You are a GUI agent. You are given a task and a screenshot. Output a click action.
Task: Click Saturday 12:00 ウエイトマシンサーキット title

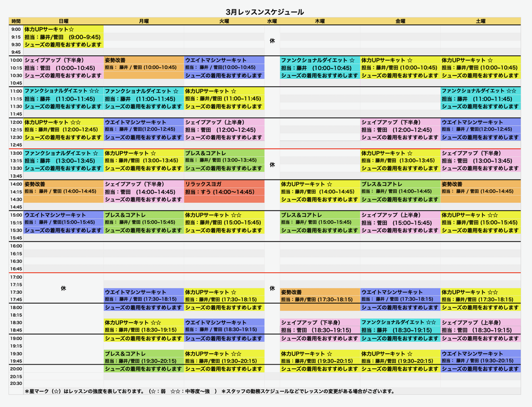point(473,122)
